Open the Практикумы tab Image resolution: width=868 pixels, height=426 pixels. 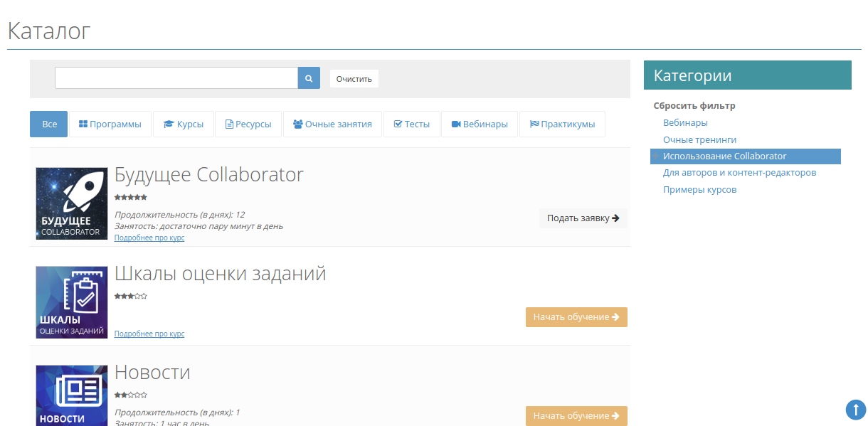point(562,124)
